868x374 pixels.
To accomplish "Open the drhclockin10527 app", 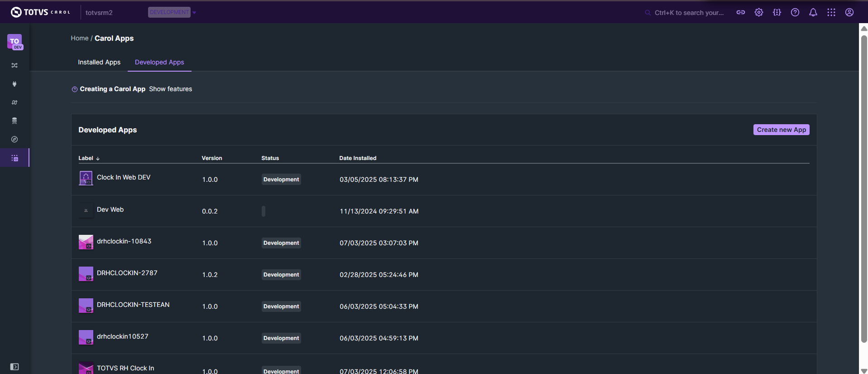I will [123, 336].
